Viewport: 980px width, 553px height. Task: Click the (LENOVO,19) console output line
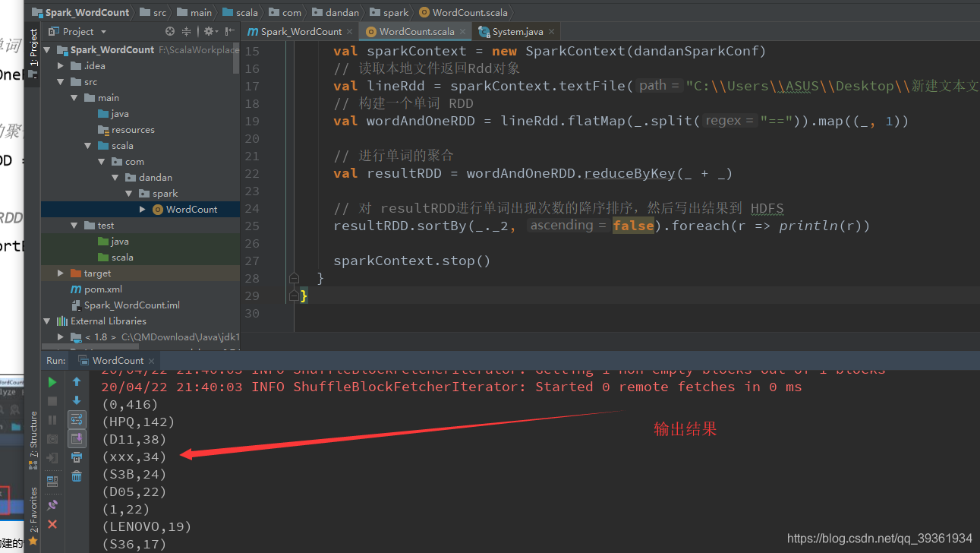coord(147,526)
